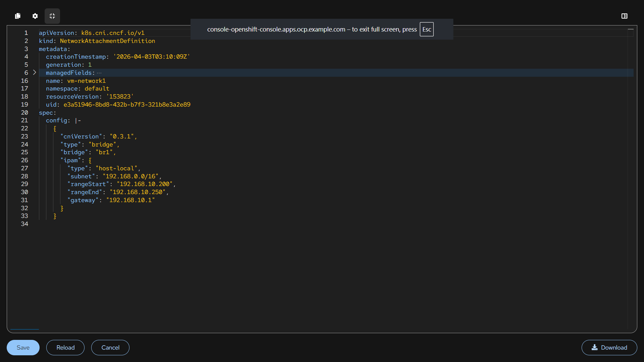The image size is (644, 362).
Task: Click the uid value on line 19
Action: (x=127, y=105)
